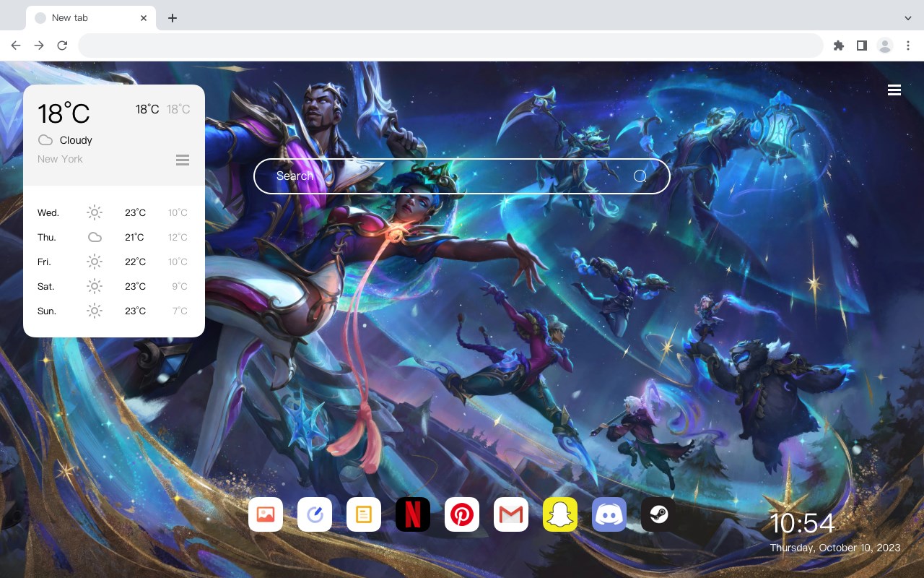Screen dimensions: 924x578
Task: Open the Discord shortcut
Action: [x=609, y=514]
